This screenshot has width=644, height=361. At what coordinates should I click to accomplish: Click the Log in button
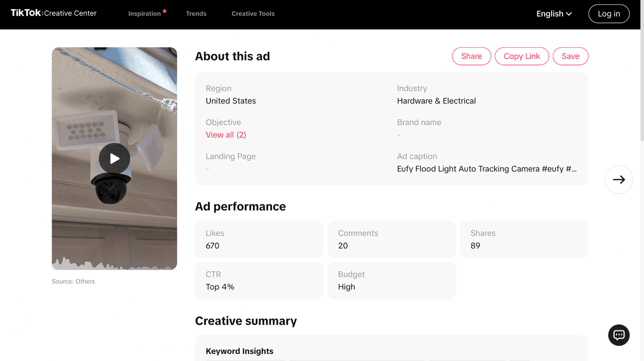click(609, 14)
